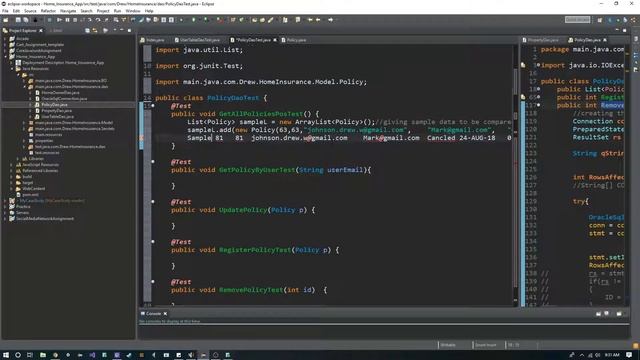Switch to the Policy.java editor tab
Image resolution: width=640 pixels, height=360 pixels.
pos(294,40)
